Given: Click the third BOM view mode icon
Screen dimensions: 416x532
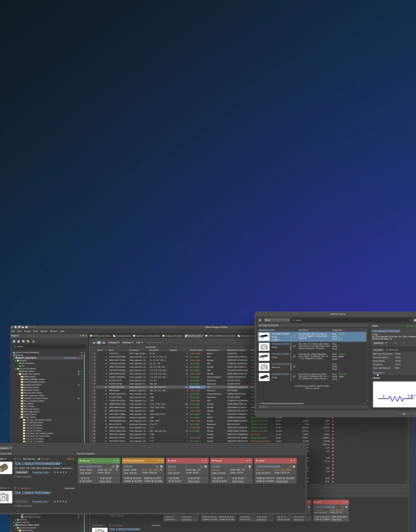Looking at the screenshot, I should (x=103, y=342).
